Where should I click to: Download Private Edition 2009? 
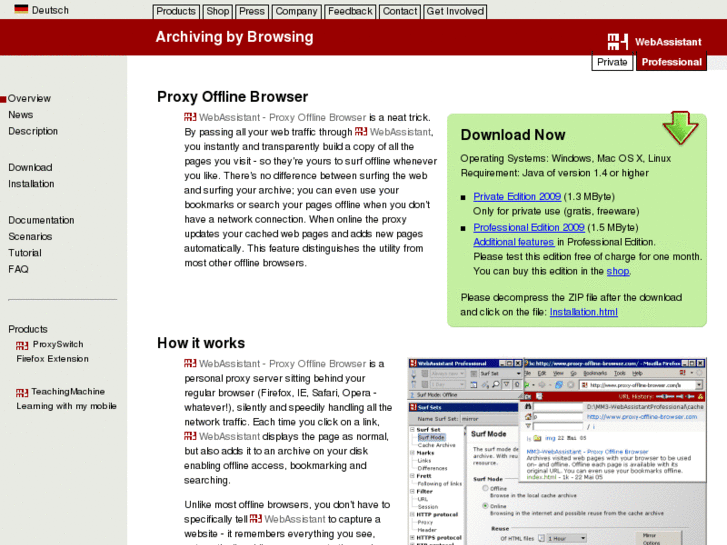[x=517, y=197]
